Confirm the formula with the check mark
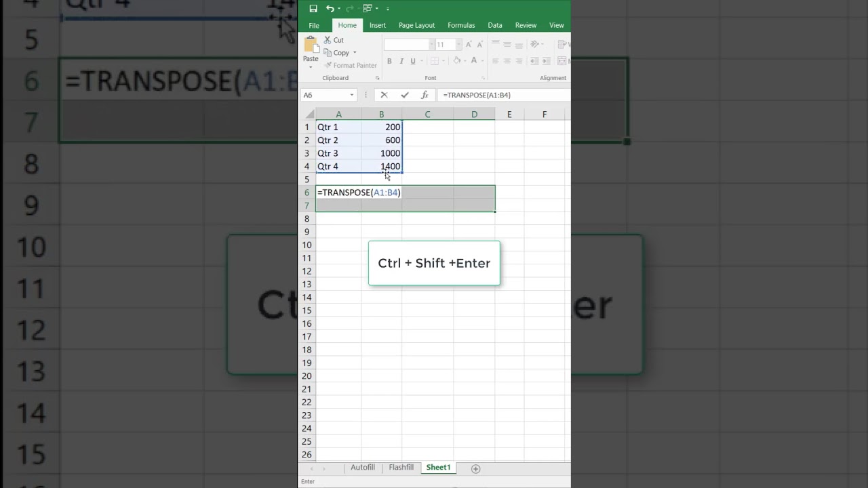Image resolution: width=868 pixels, height=488 pixels. [x=405, y=95]
